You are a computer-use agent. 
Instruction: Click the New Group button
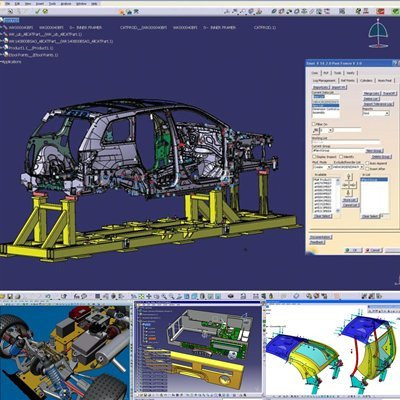[374, 151]
